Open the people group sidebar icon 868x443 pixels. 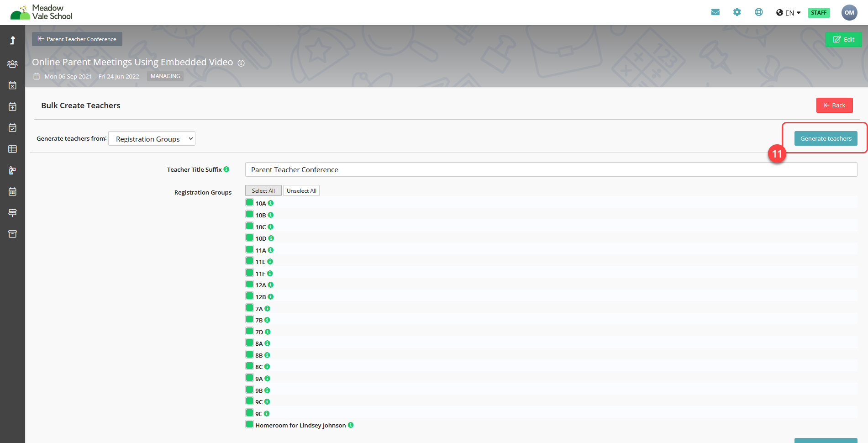click(12, 64)
